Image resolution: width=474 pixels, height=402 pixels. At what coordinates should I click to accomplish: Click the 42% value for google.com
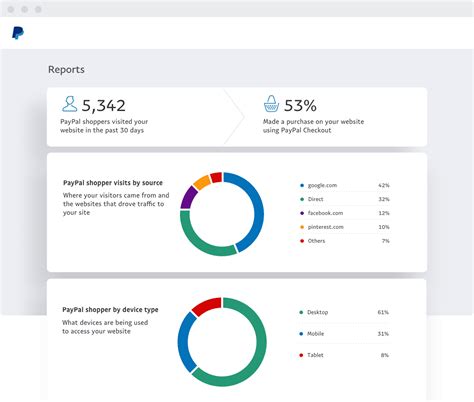(x=384, y=185)
